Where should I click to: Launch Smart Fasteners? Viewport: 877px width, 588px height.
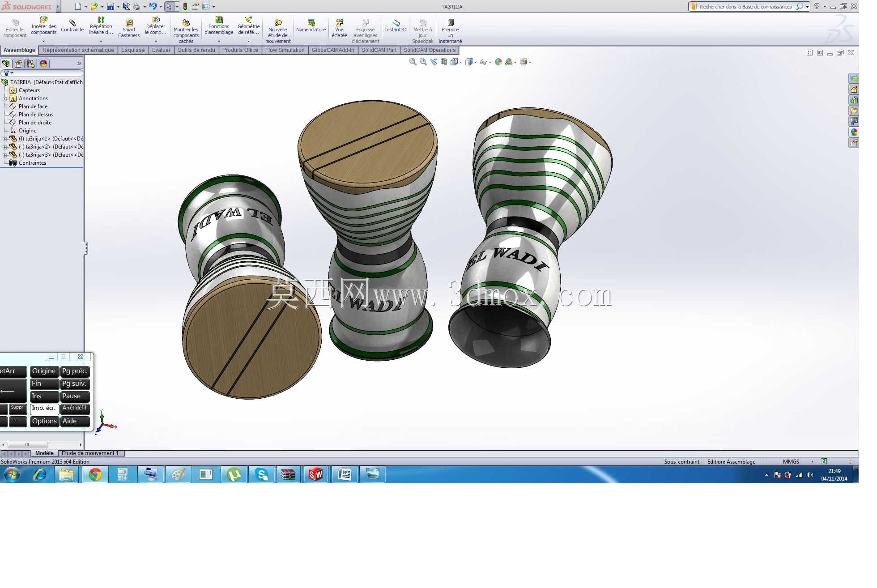129,29
